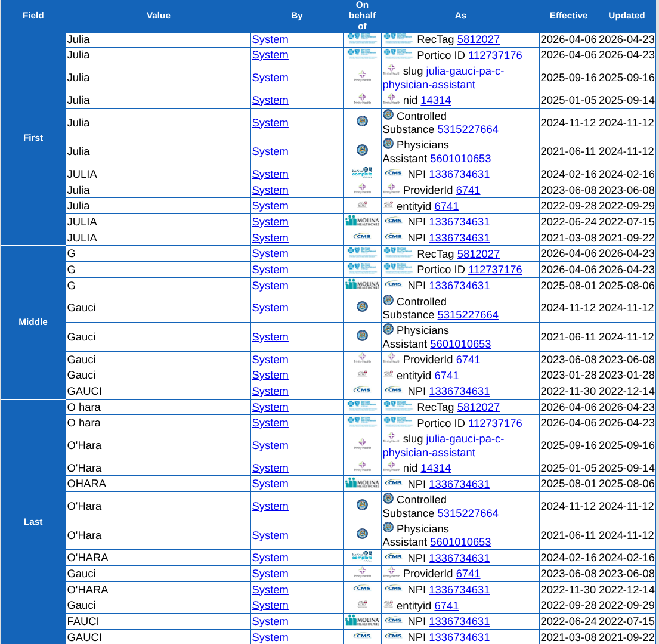Click the Value column header
Viewport: 659px width, 644px height.
[159, 16]
